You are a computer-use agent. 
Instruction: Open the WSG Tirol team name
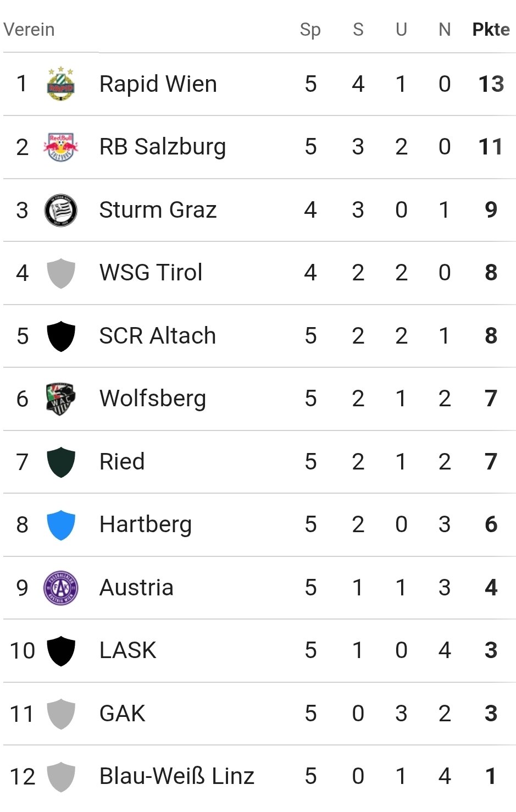(x=151, y=273)
